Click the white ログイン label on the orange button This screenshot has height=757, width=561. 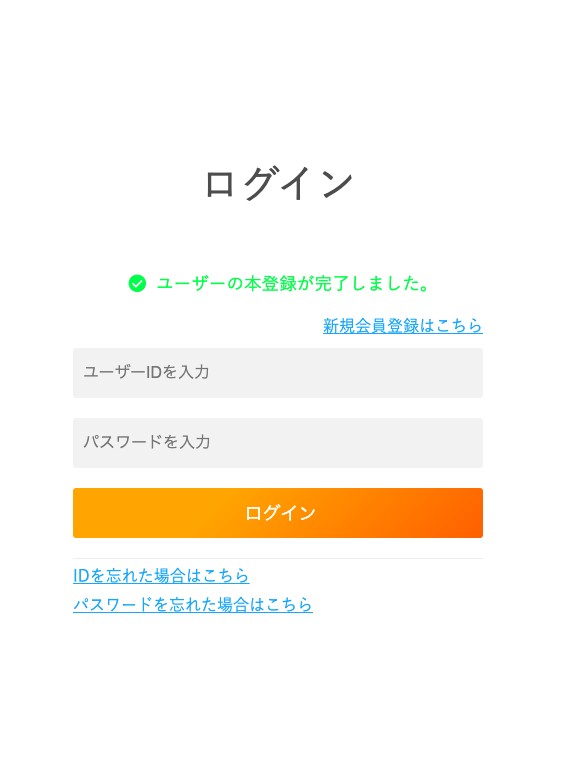(x=280, y=513)
